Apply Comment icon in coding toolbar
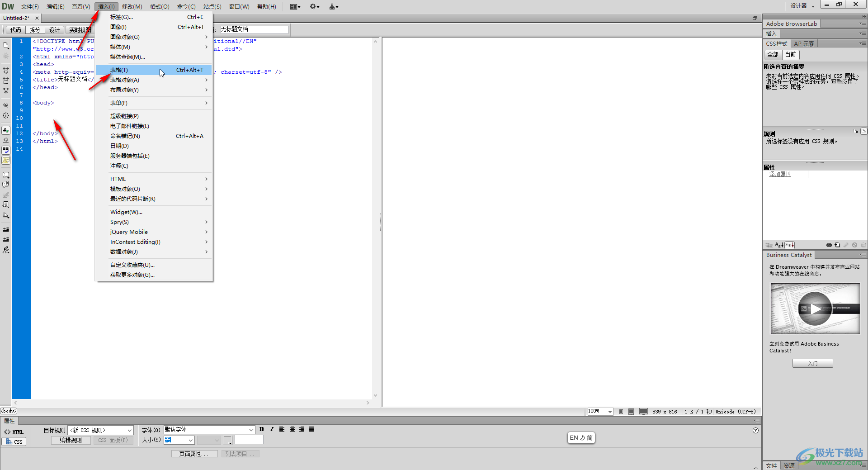868x470 pixels. (x=6, y=175)
